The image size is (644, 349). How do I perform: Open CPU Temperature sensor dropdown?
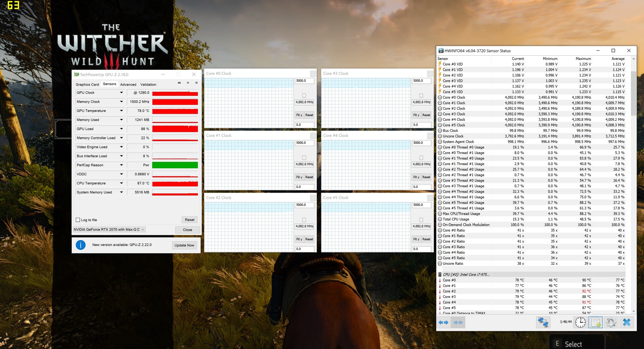(121, 183)
